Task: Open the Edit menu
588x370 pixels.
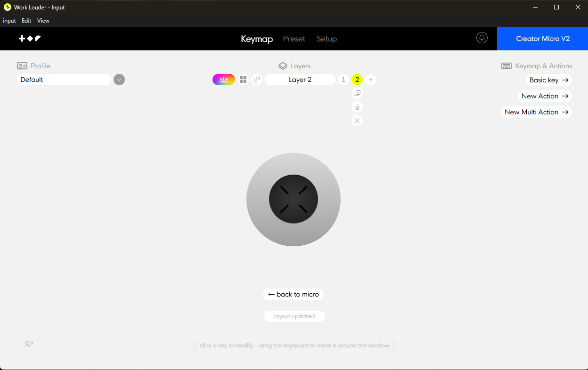Action: click(26, 21)
